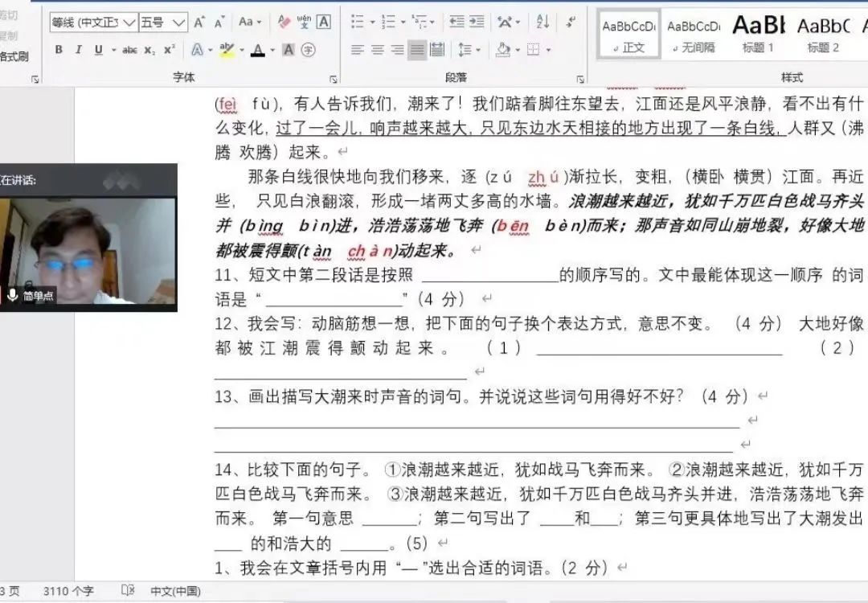Toggle subscript formatting
Screen dimensions: 868x603
(150, 50)
